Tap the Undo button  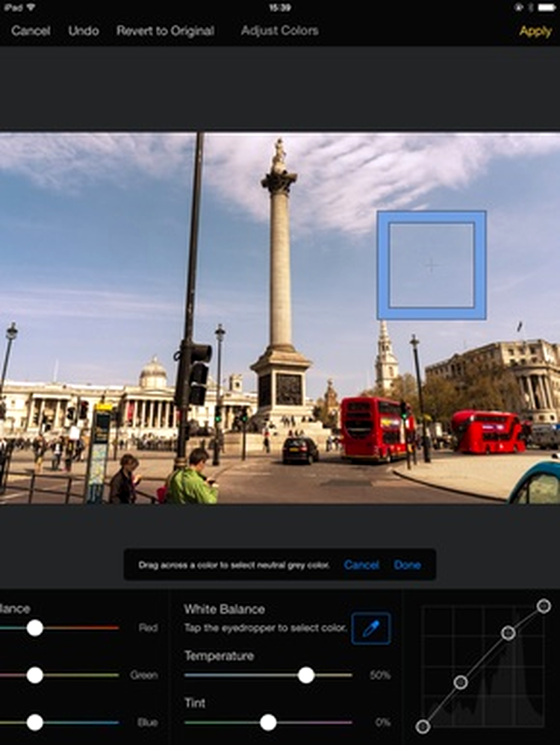84,31
